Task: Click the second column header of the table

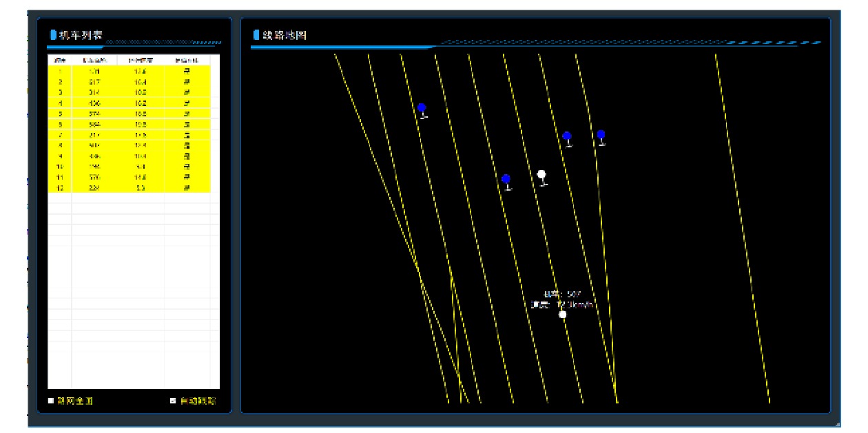Action: tap(94, 60)
